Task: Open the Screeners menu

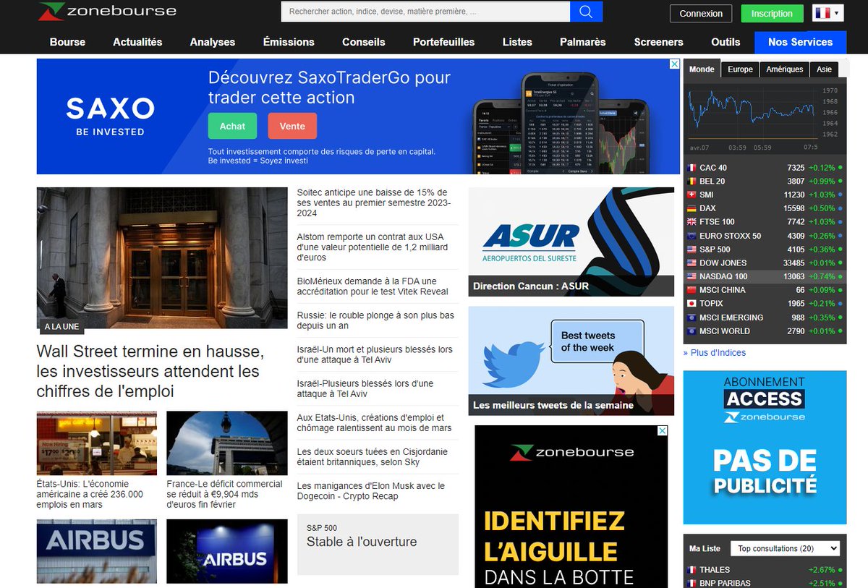Action: pos(658,42)
